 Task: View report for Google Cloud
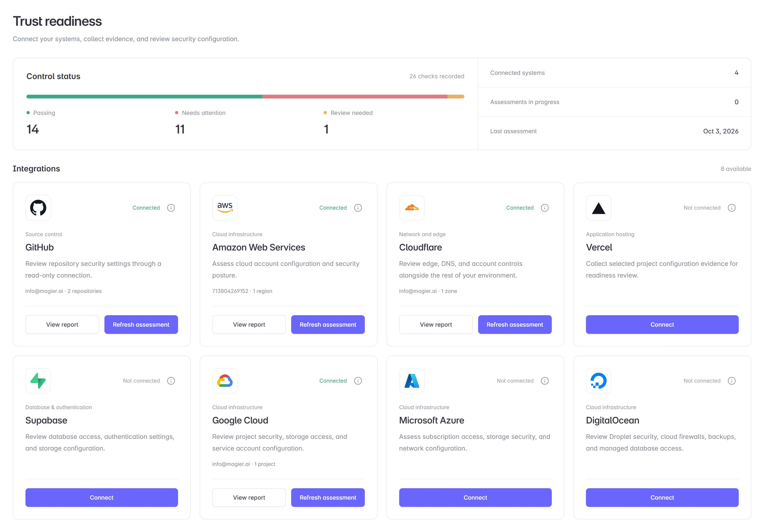pyautogui.click(x=249, y=498)
